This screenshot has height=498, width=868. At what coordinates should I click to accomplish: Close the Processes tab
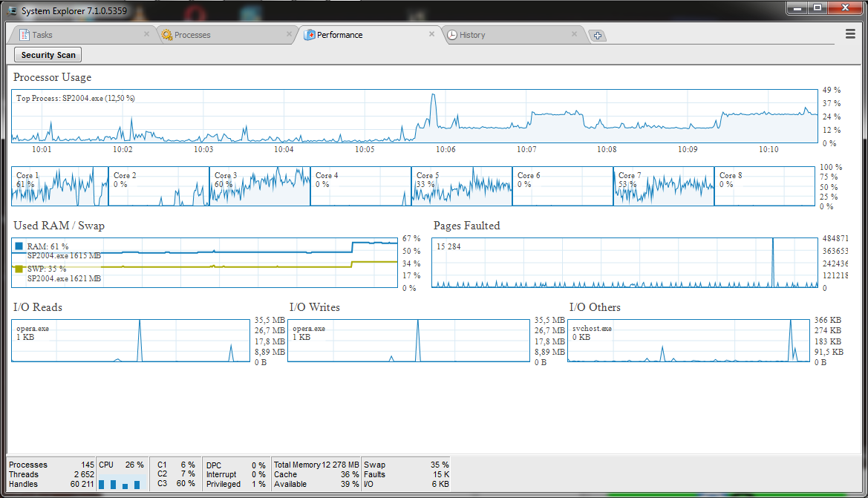(x=289, y=34)
